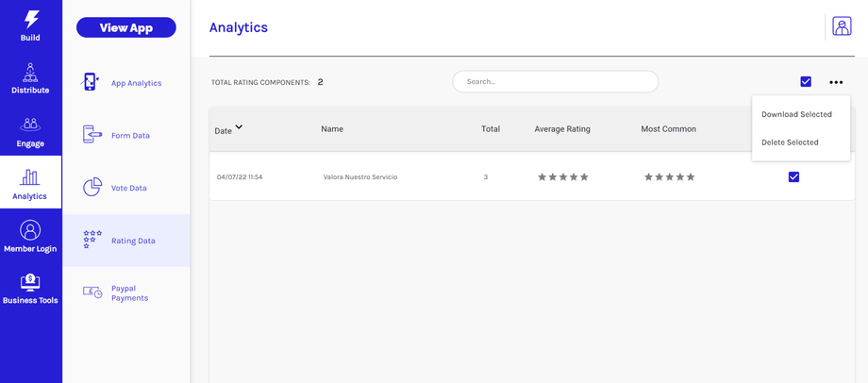The width and height of the screenshot is (868, 383).
Task: Open Member Login icon in sidebar
Action: point(30,230)
